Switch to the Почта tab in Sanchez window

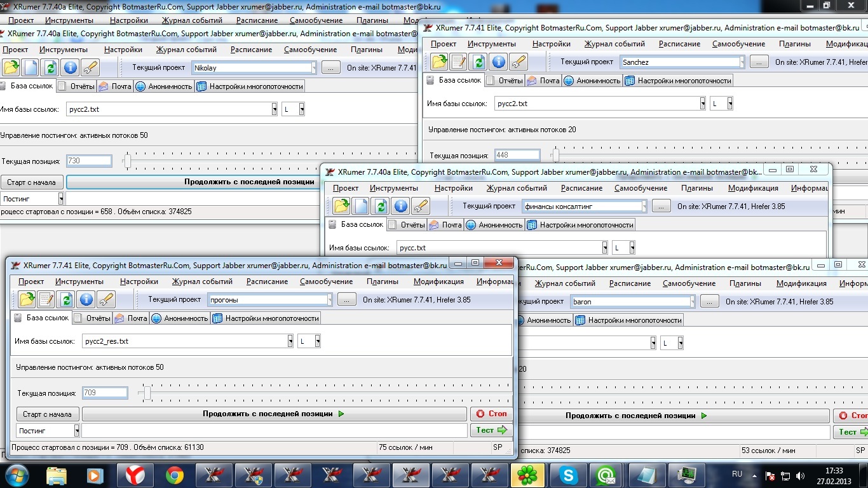click(x=543, y=81)
